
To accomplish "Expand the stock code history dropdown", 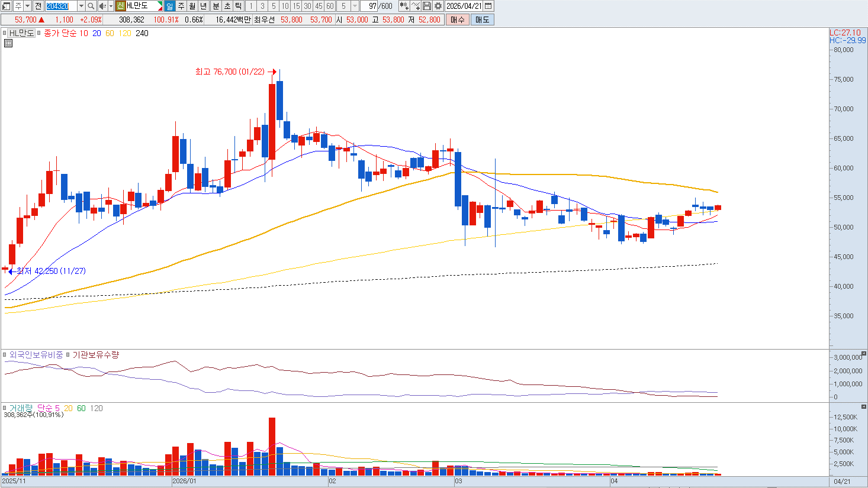I will (x=81, y=6).
